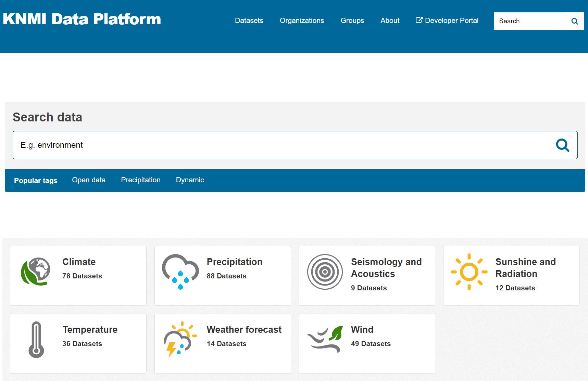The width and height of the screenshot is (588, 381).
Task: Click '88 Datasets' under Precipitation
Action: click(x=227, y=276)
